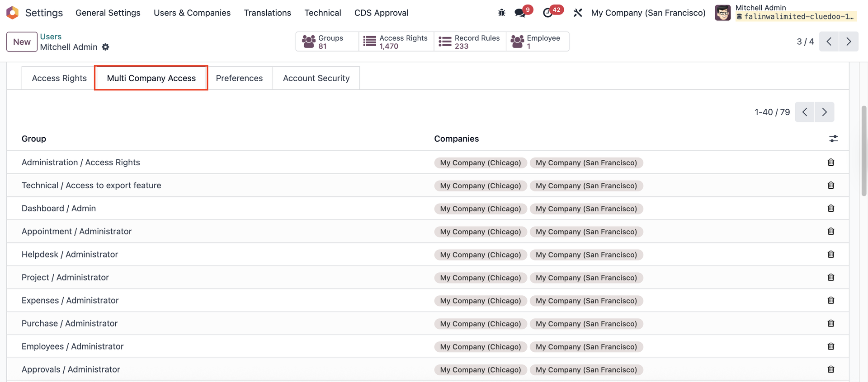Click the gear icon beside Mitchell Admin
The width and height of the screenshot is (868, 382).
coord(105,47)
